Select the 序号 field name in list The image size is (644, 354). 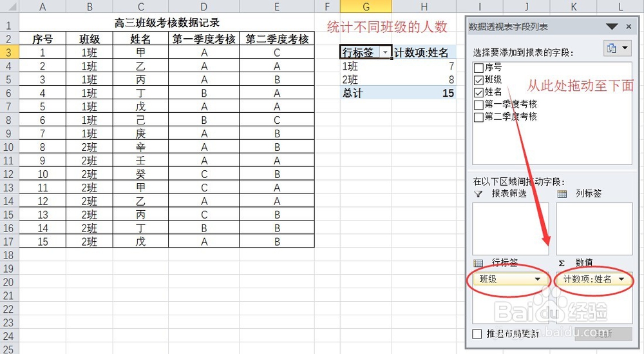(x=493, y=68)
